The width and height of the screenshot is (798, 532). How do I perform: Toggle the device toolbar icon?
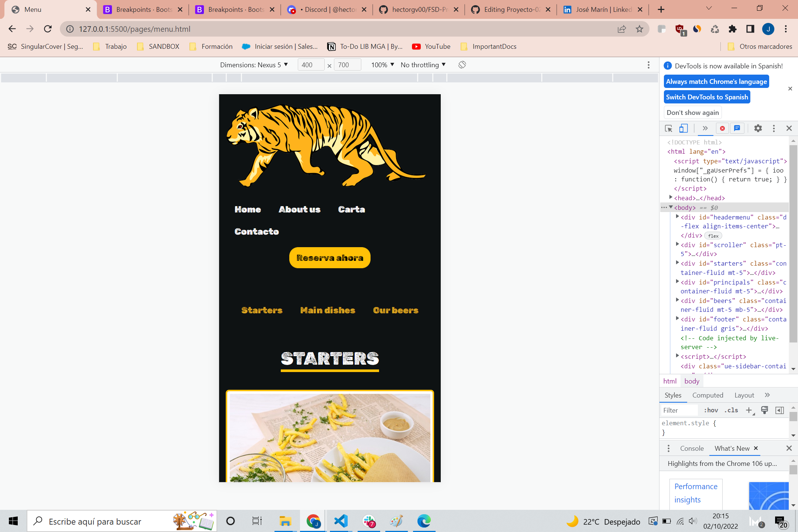[x=683, y=128]
